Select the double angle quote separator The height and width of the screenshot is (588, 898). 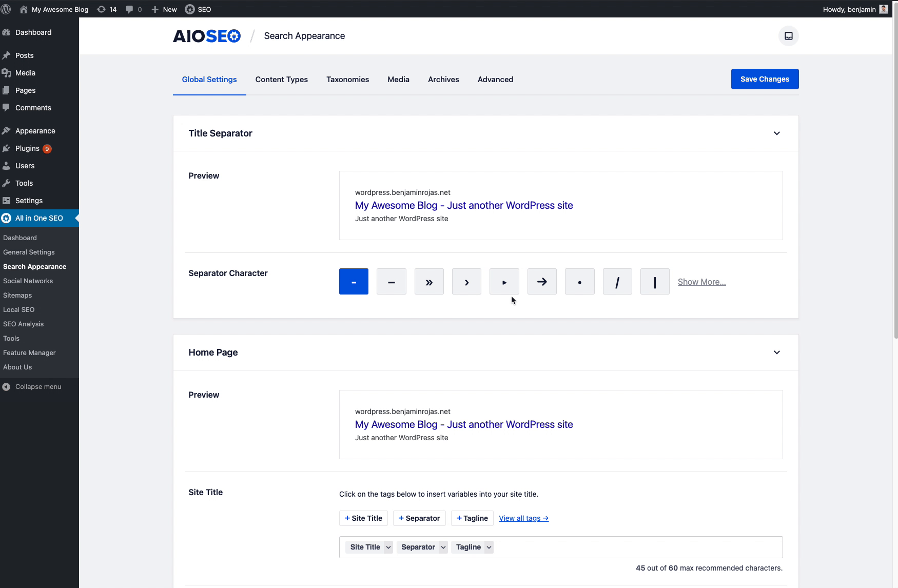[x=429, y=282]
